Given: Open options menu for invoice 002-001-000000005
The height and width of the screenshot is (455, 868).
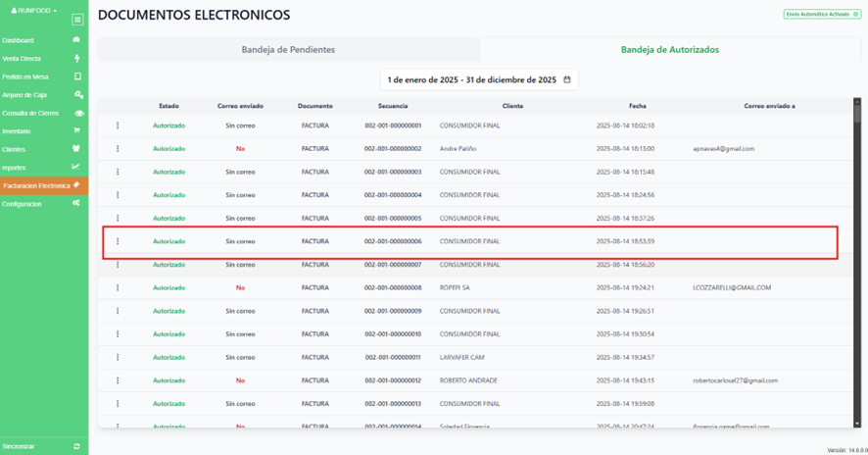Looking at the screenshot, I should click(118, 219).
